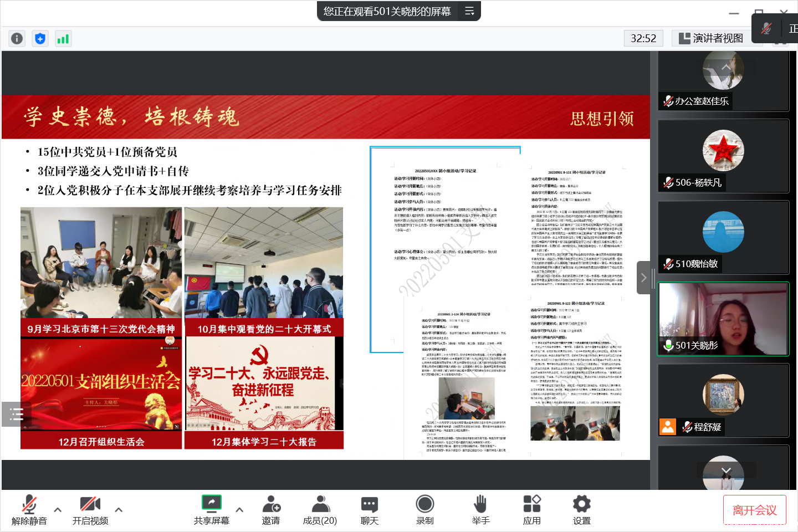This screenshot has height=532, width=798.
Task: Check the green network signal icon
Action: click(x=63, y=38)
